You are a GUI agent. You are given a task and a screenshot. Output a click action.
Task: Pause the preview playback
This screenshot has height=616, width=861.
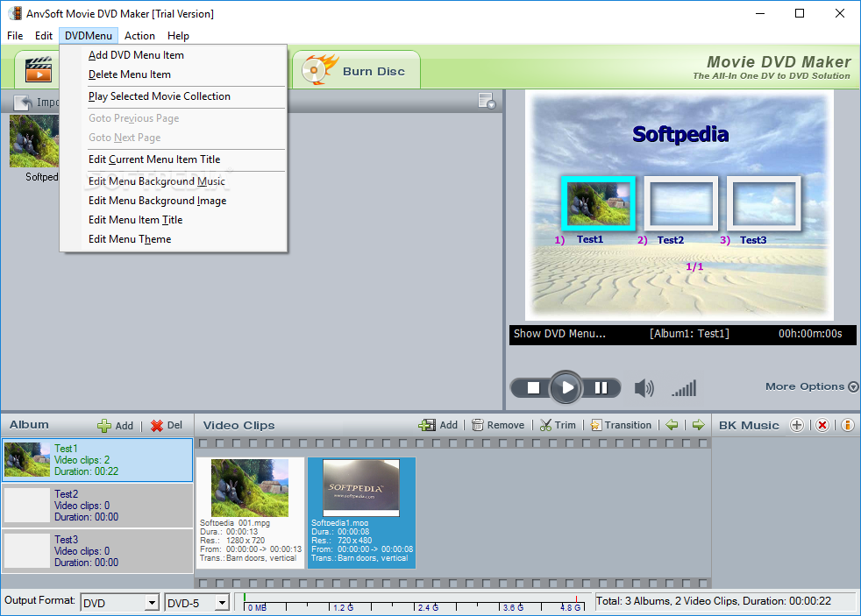pyautogui.click(x=601, y=388)
